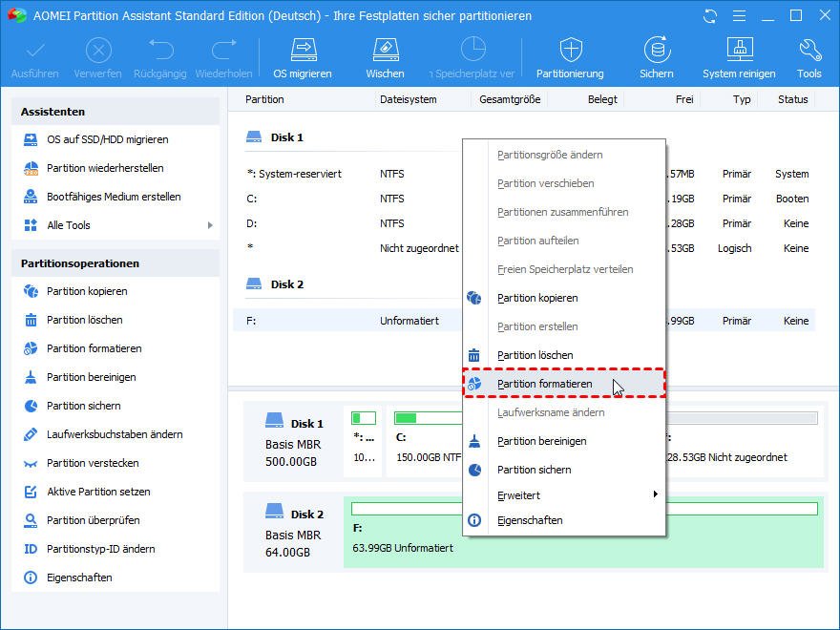Choose Partition bereinigen in context menu

(564, 441)
